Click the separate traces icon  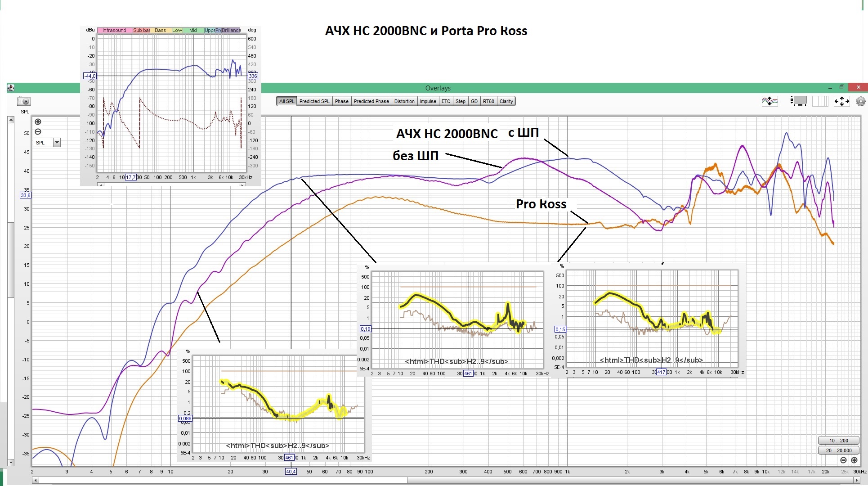coord(770,101)
